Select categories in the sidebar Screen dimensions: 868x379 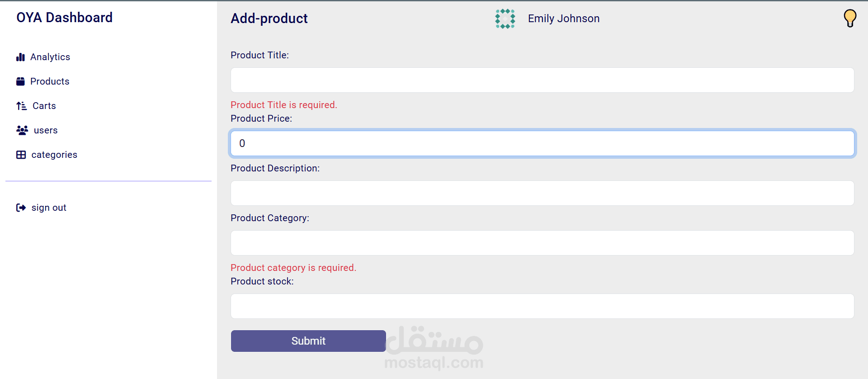pyautogui.click(x=54, y=155)
